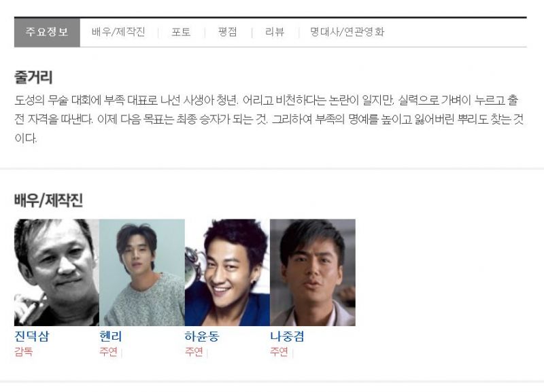Open the 평점 tab
This screenshot has width=544, height=392.
[228, 32]
